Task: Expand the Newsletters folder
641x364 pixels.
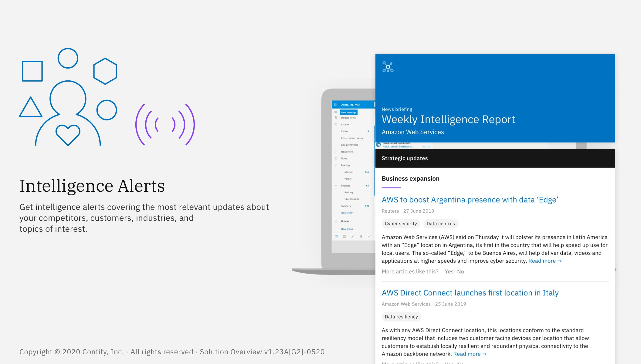Action: 336,151
